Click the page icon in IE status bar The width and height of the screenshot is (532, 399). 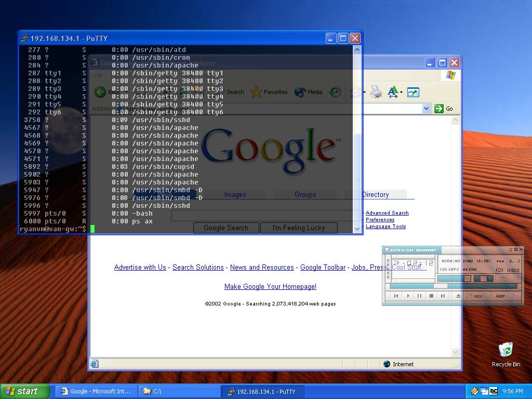(x=95, y=364)
